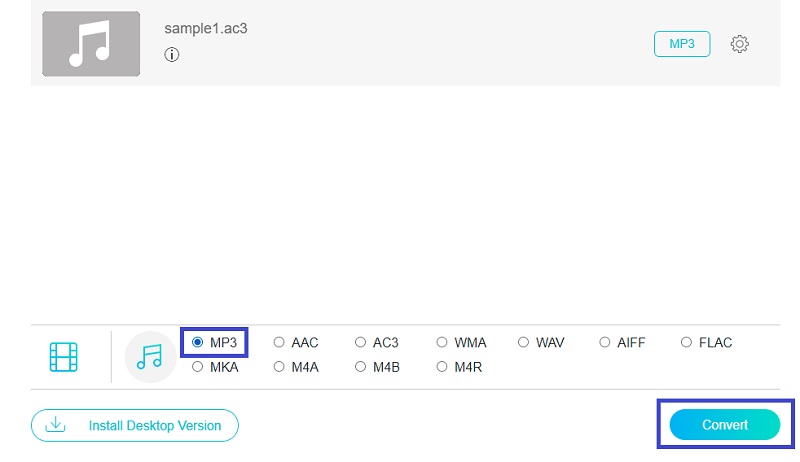Pick the WMA format radio button

coord(442,343)
